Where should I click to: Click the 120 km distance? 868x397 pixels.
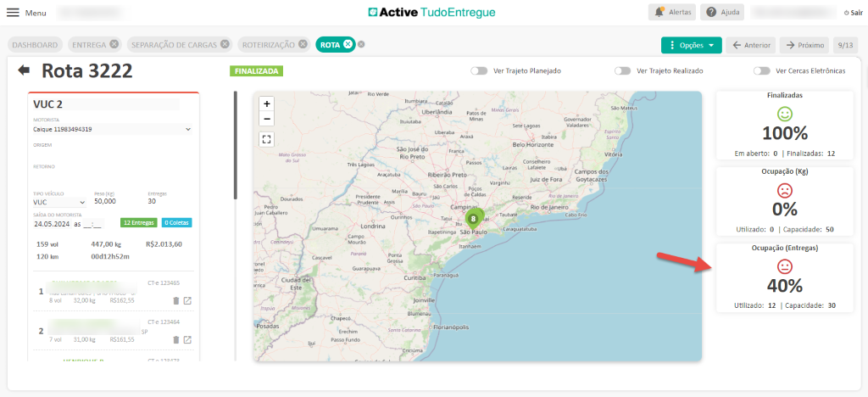coord(46,256)
